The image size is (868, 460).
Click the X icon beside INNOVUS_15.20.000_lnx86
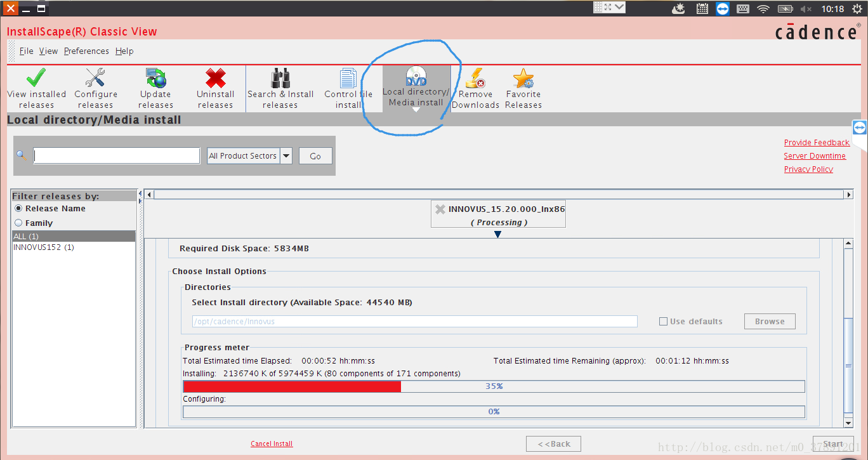(440, 209)
